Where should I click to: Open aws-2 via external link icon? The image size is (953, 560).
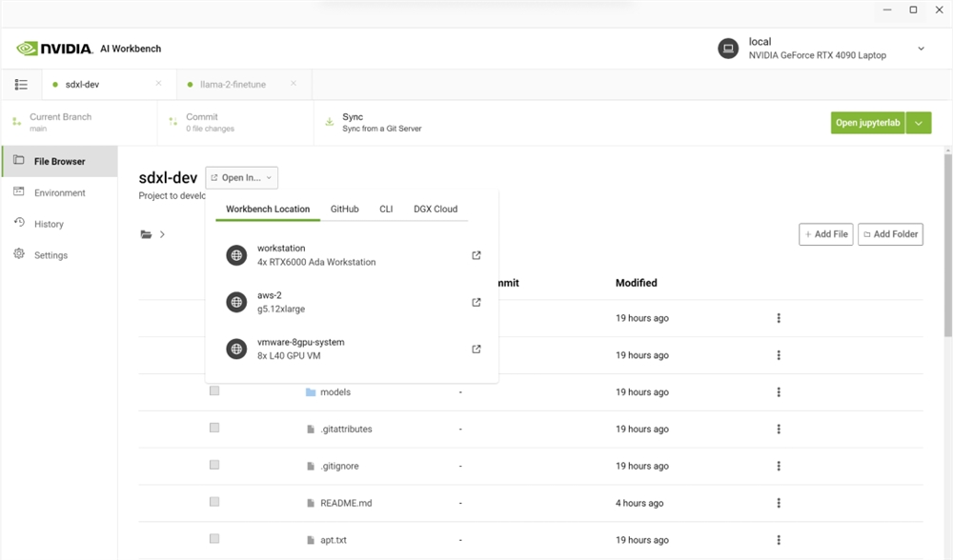click(x=476, y=302)
